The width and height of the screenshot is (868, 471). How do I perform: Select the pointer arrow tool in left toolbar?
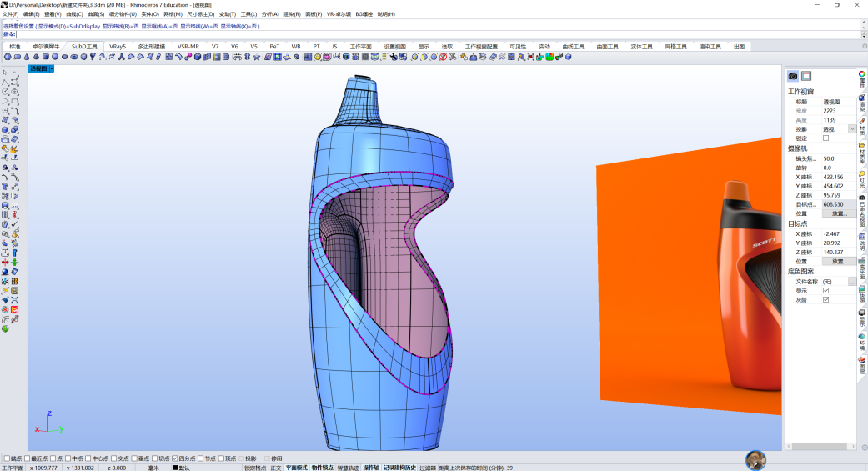coord(5,72)
